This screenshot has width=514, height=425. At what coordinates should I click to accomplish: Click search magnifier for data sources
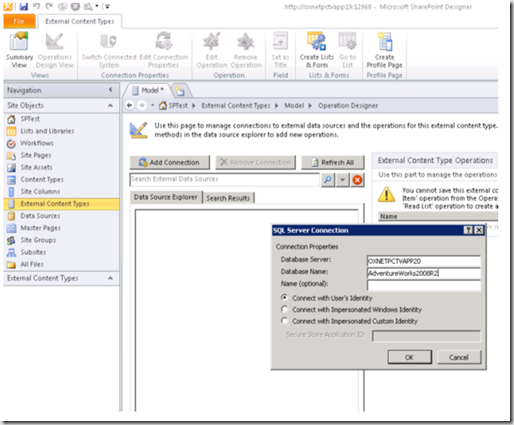click(x=328, y=180)
